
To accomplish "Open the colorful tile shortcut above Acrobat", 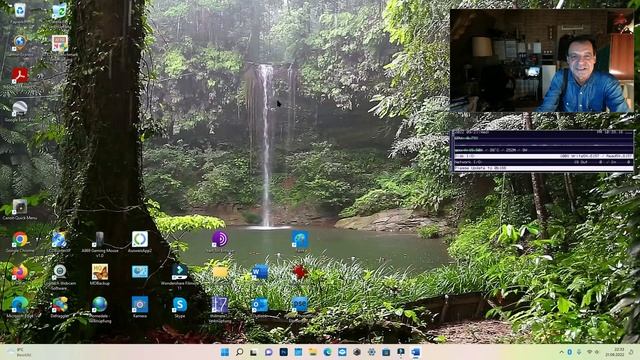I will (x=60, y=43).
